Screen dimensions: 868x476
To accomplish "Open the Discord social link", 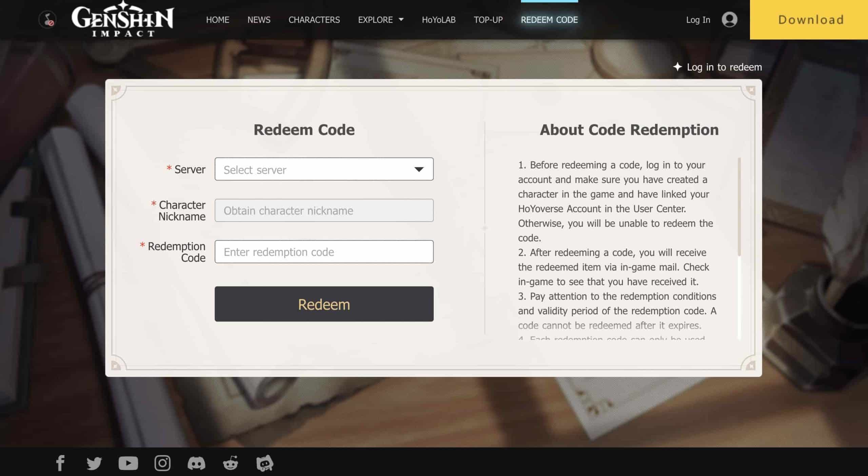I will point(196,463).
